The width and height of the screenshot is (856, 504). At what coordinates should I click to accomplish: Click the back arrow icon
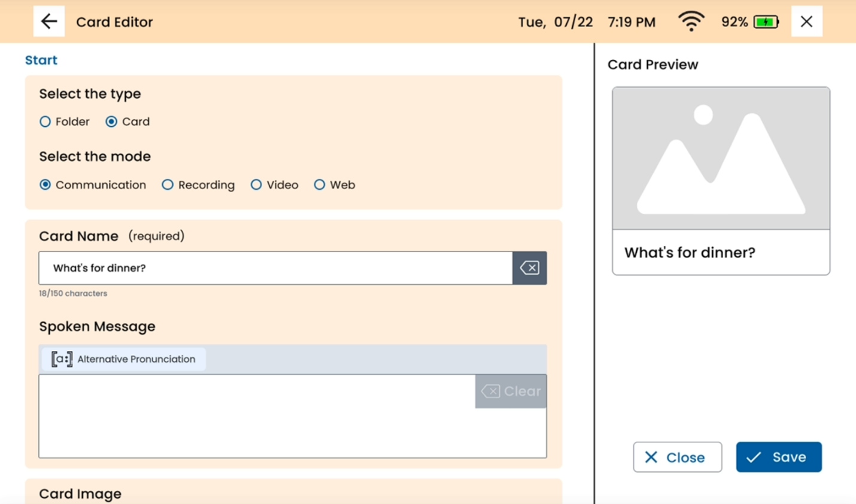[49, 22]
